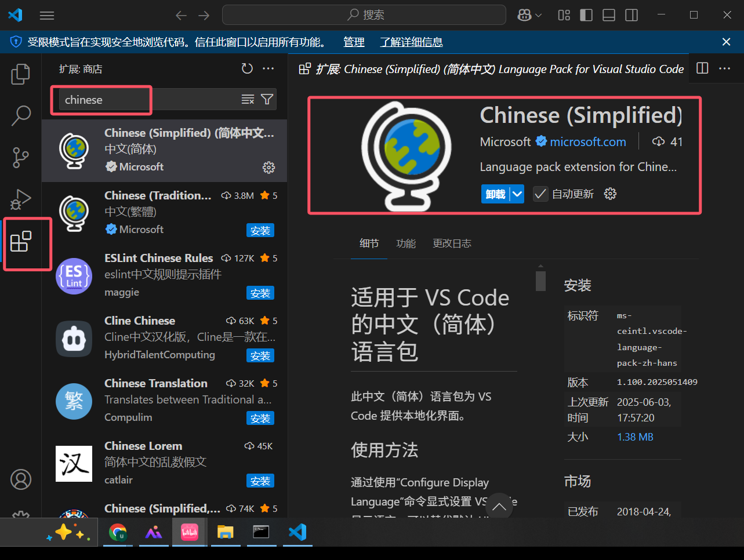This screenshot has width=744, height=560.
Task: Select Chinese (Simplified) extension in the list
Action: pos(165,151)
